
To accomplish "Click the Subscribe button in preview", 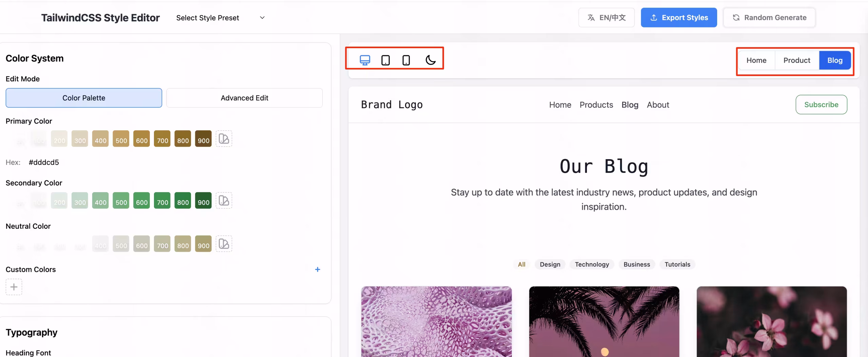I will pyautogui.click(x=821, y=105).
